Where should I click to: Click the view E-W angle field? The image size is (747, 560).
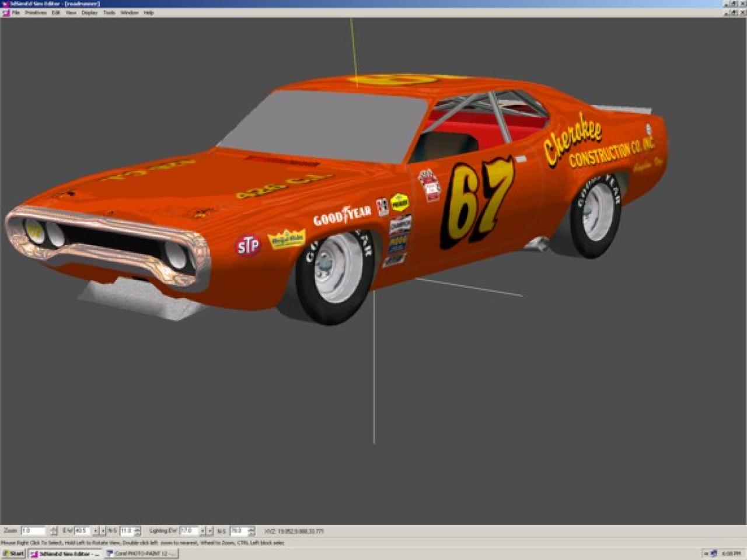coord(81,531)
